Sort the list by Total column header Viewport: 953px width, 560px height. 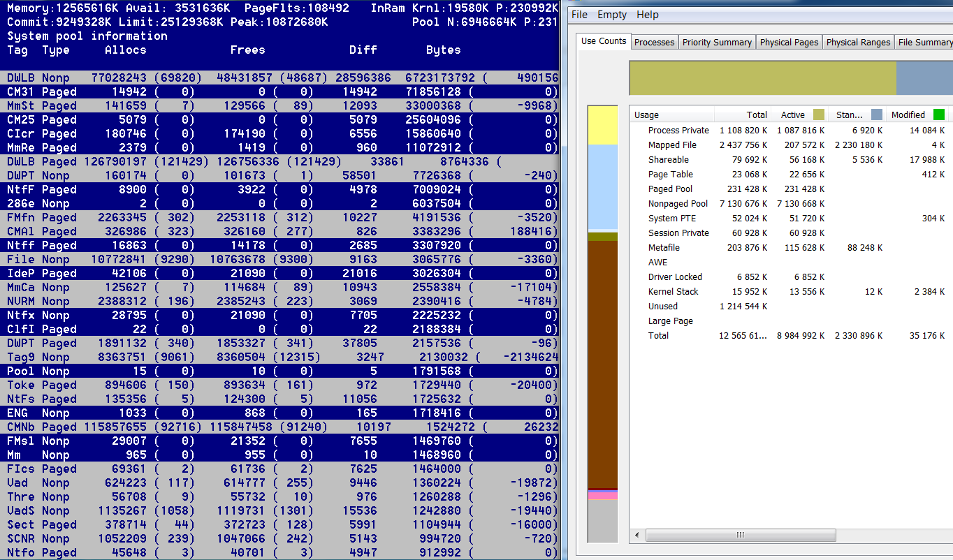(x=757, y=115)
